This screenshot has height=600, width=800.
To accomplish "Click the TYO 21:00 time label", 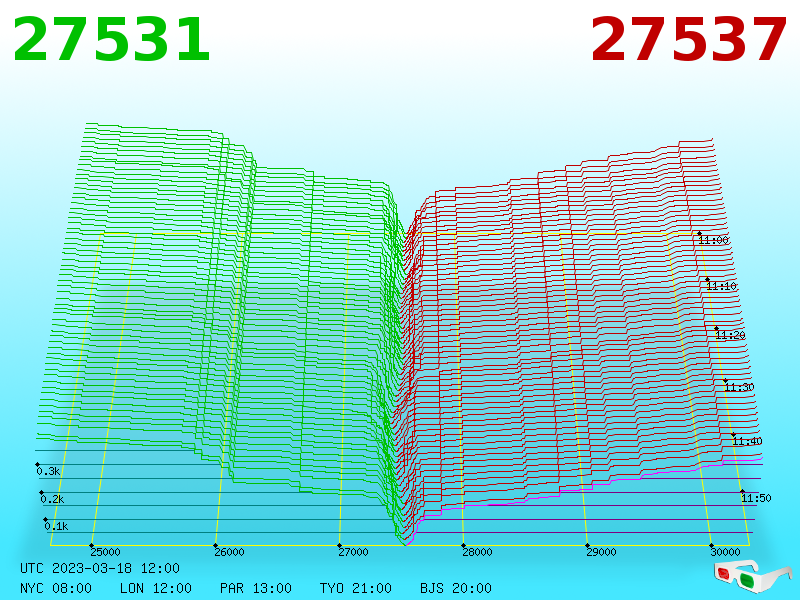I will click(x=356, y=588).
